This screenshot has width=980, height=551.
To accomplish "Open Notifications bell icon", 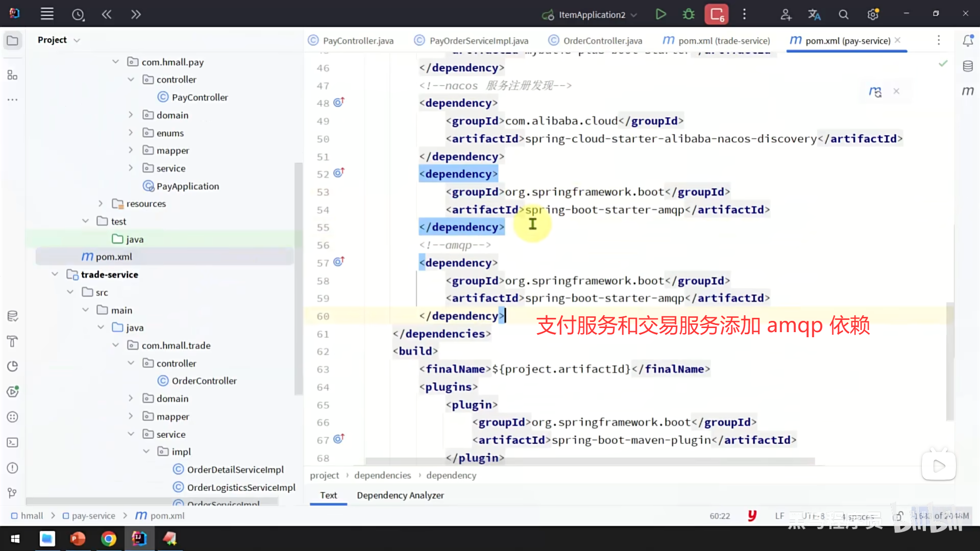I will (968, 41).
